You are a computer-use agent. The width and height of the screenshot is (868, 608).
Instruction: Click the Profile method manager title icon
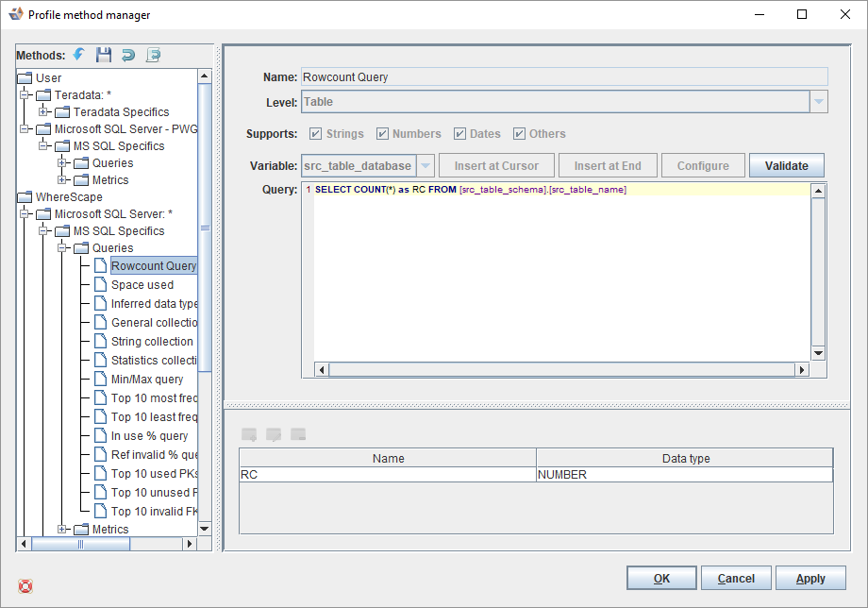pos(16,14)
